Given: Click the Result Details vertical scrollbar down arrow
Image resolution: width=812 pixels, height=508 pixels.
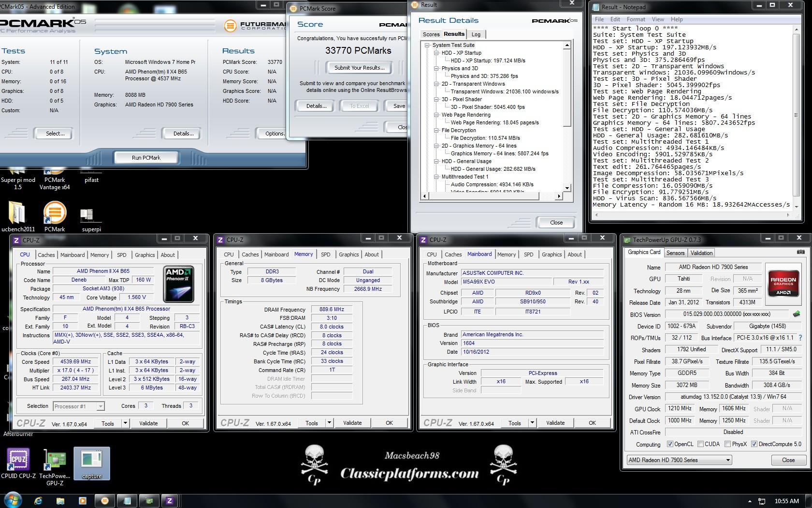Looking at the screenshot, I should pos(567,188).
